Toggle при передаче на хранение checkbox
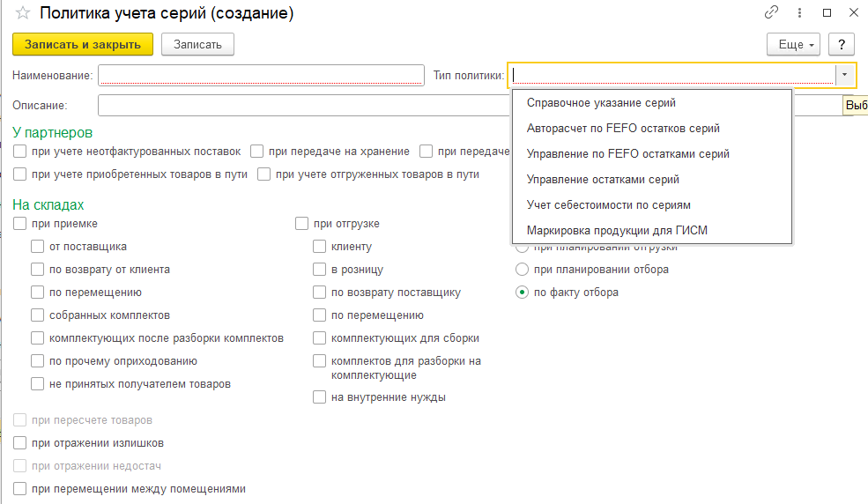Screen dimensions: 868x504 [x=257, y=152]
